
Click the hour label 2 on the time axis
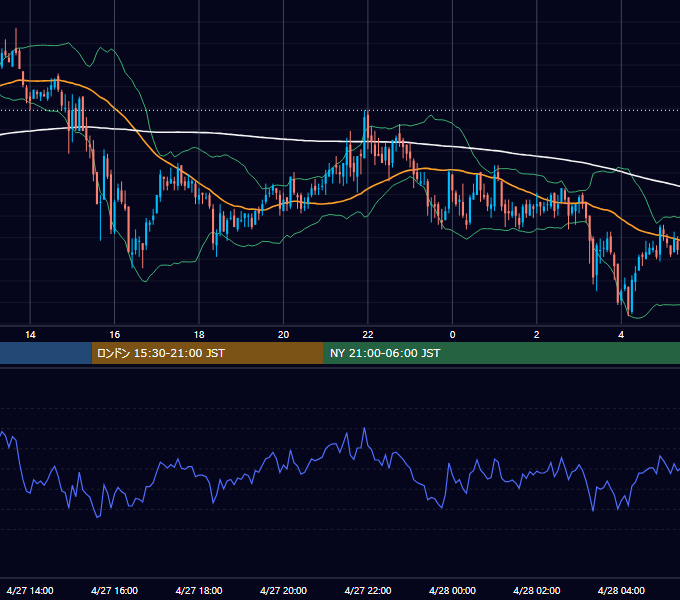[x=536, y=335]
